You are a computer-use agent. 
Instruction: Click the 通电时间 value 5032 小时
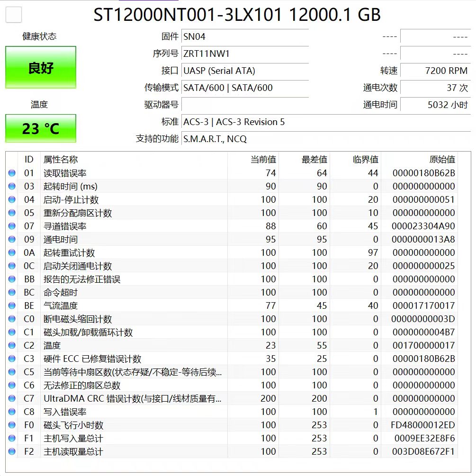click(x=436, y=105)
